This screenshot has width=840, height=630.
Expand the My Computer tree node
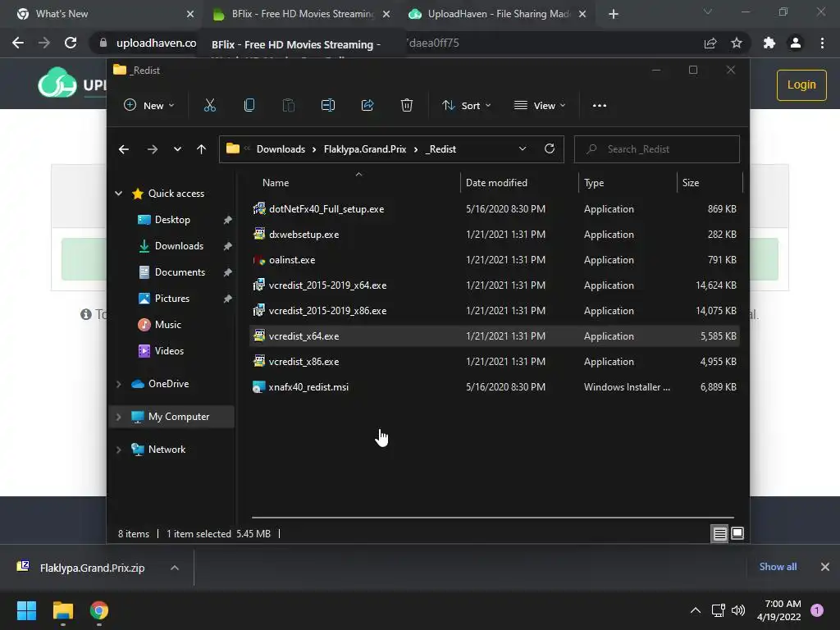tap(118, 416)
